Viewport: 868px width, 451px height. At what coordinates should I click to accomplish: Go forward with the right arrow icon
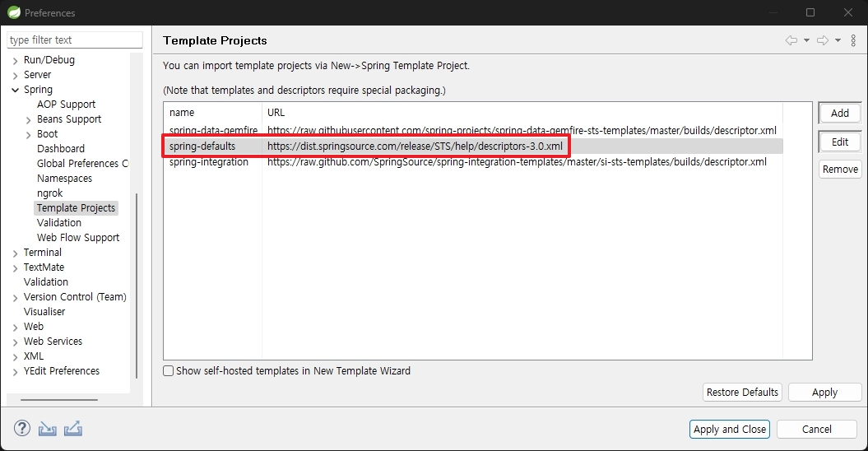823,40
